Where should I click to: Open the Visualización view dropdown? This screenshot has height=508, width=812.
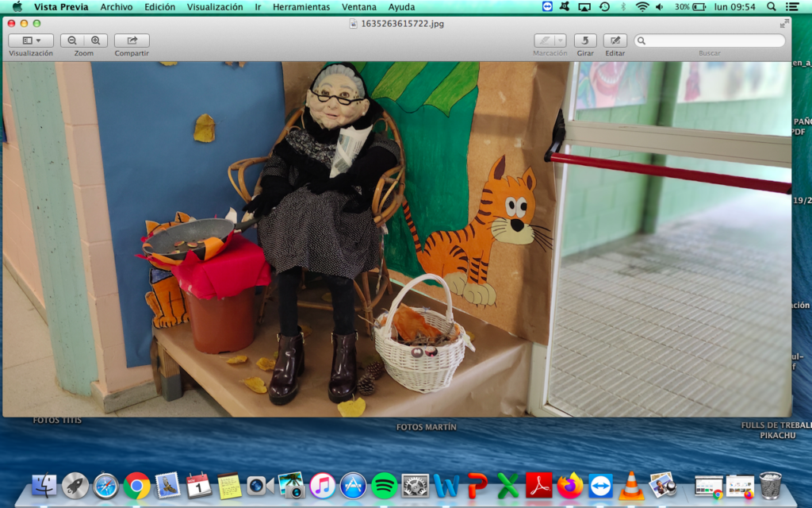[x=31, y=40]
